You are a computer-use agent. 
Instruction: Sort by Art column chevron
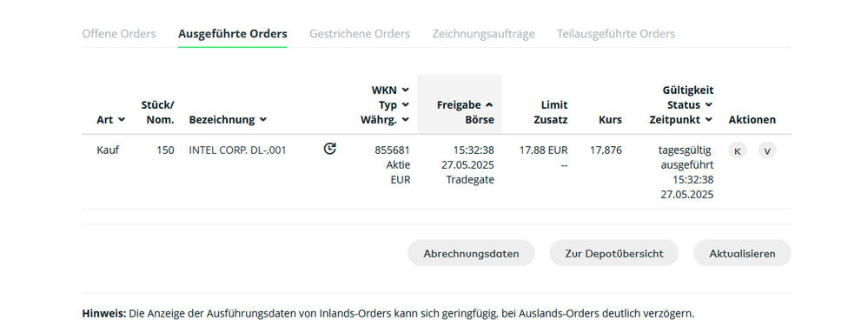tap(122, 120)
